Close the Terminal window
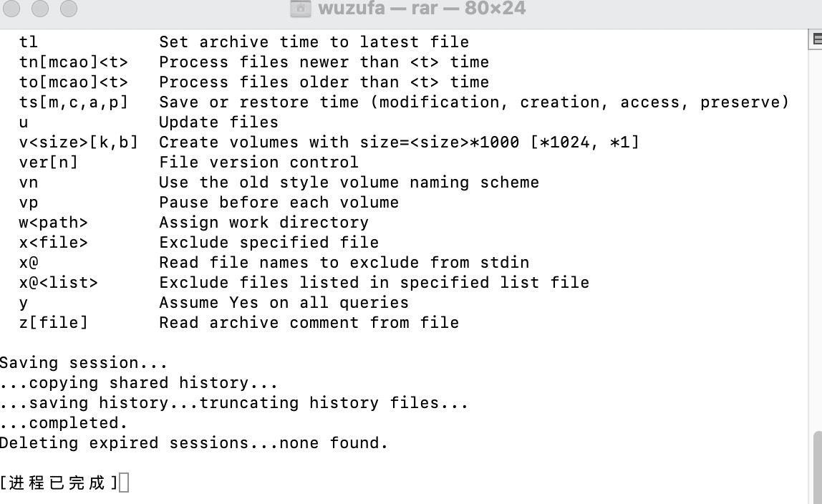The image size is (822, 504). (x=12, y=9)
